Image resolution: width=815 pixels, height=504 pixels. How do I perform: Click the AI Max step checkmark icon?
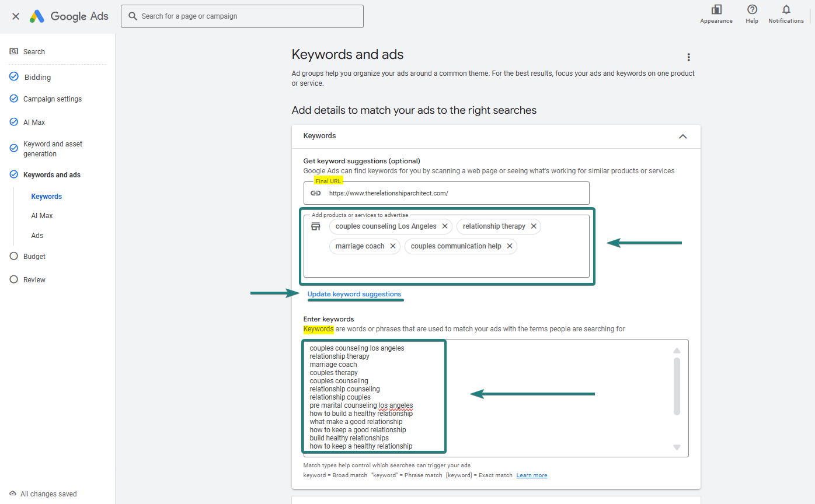pyautogui.click(x=14, y=122)
